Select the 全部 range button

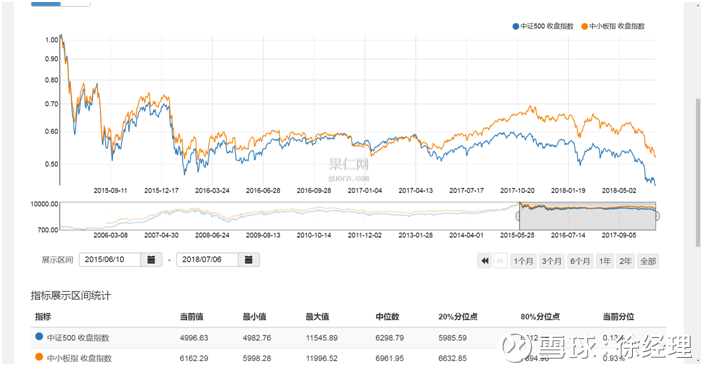pyautogui.click(x=648, y=261)
